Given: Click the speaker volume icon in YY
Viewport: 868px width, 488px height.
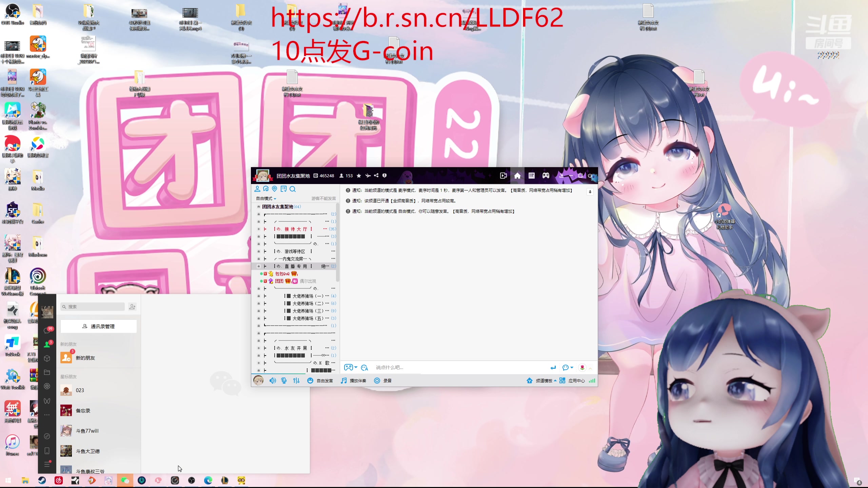Looking at the screenshot, I should tap(273, 381).
